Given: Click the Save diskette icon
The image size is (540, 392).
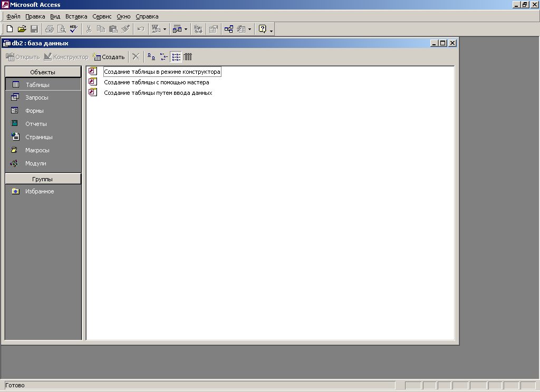Looking at the screenshot, I should [34, 30].
